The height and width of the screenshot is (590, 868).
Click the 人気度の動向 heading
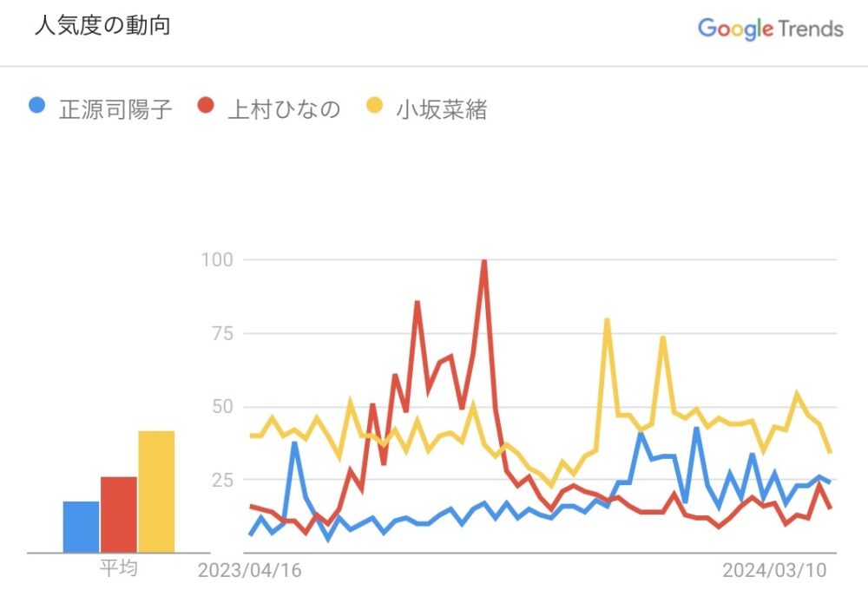102,26
